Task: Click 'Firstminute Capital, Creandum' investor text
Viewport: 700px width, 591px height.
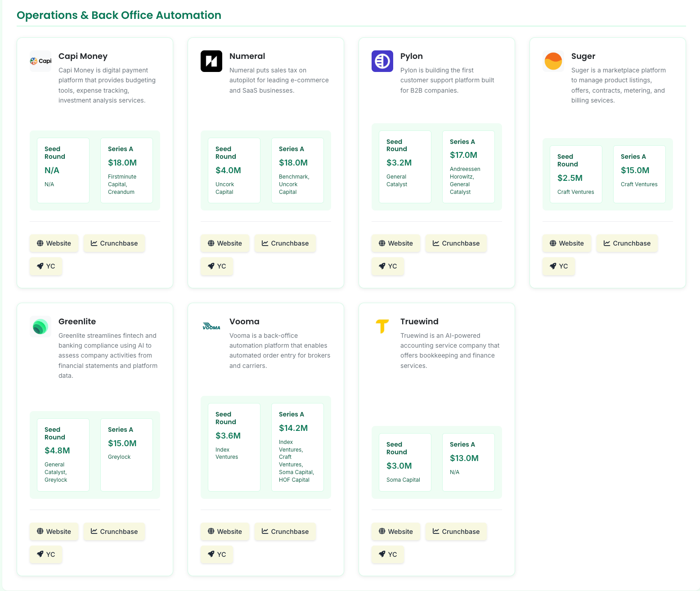Action: point(122,184)
